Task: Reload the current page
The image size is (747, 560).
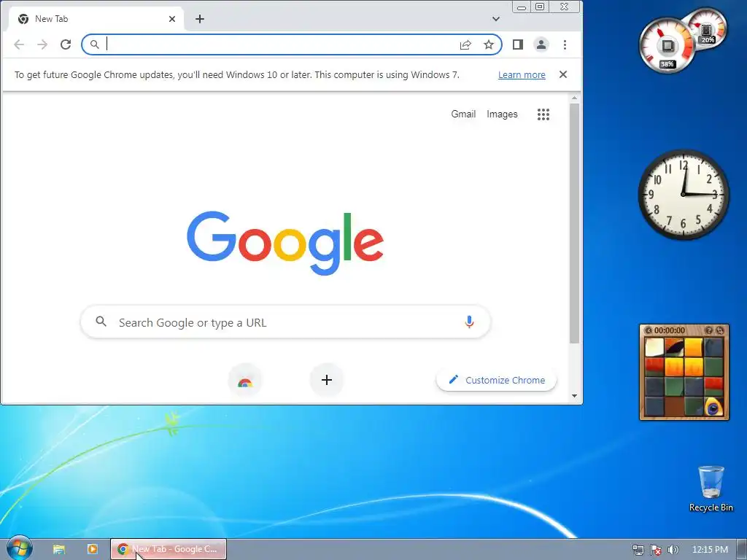Action: 66,44
